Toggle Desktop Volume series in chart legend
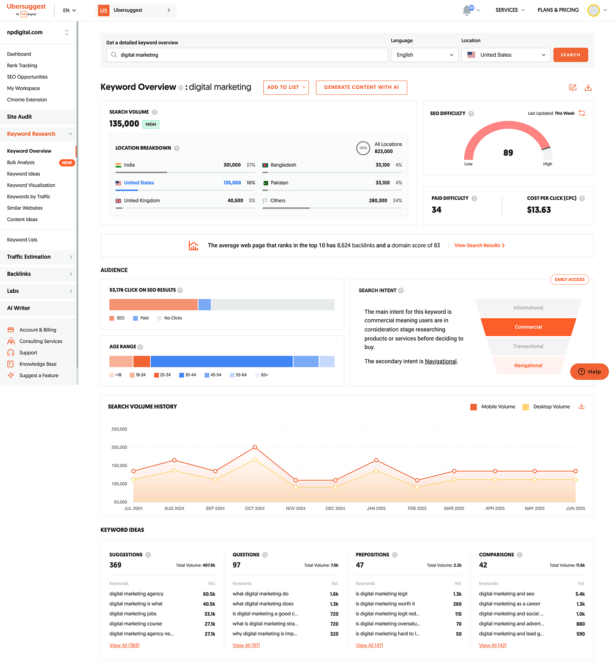The height and width of the screenshot is (672, 616). coord(546,407)
